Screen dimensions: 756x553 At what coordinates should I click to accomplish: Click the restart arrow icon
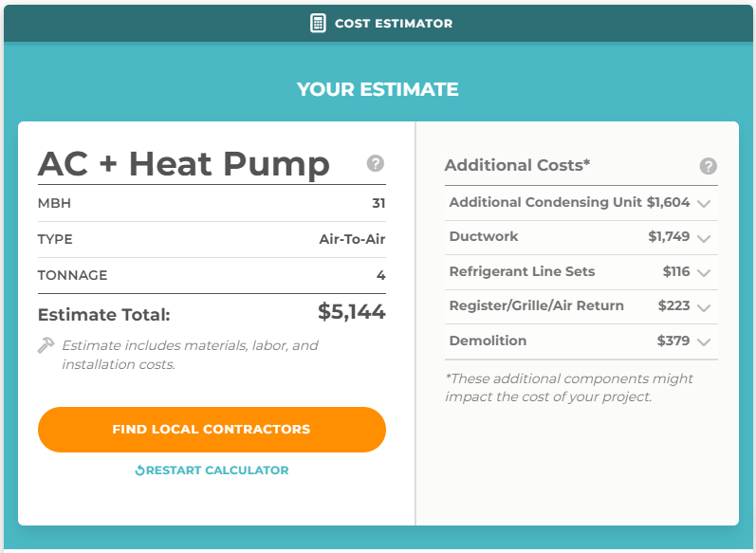[x=139, y=470]
